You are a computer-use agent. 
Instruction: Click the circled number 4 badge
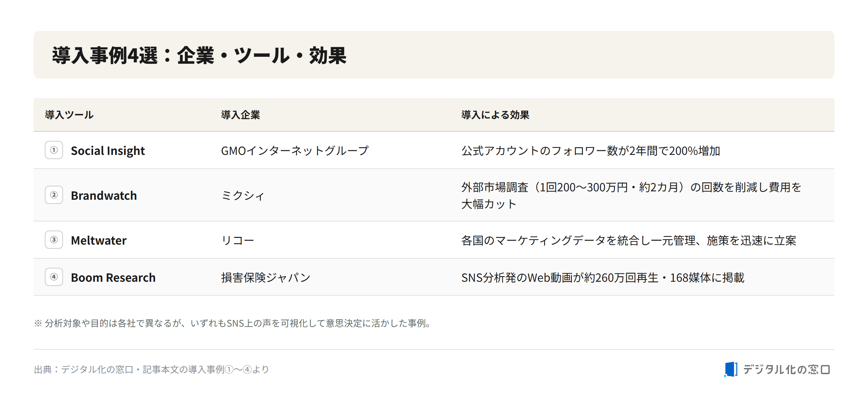click(54, 277)
